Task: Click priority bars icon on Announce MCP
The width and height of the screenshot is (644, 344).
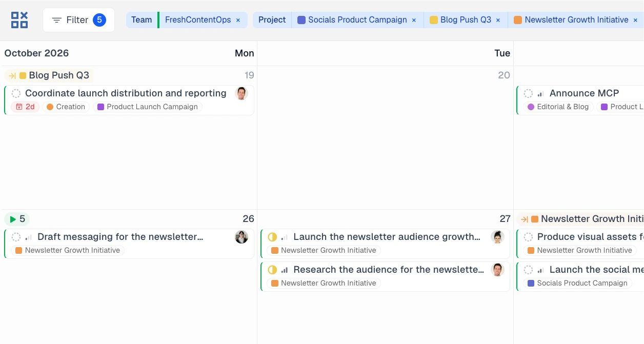Action: (x=540, y=93)
